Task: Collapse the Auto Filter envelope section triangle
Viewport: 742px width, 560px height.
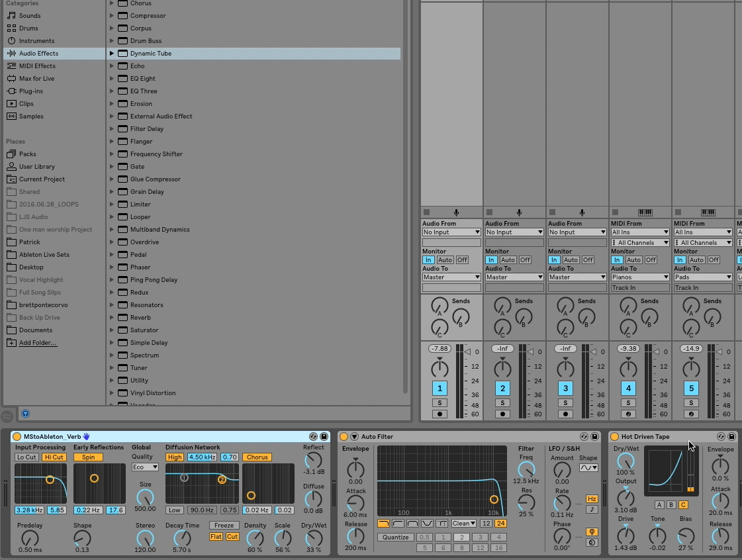Action: tap(354, 436)
